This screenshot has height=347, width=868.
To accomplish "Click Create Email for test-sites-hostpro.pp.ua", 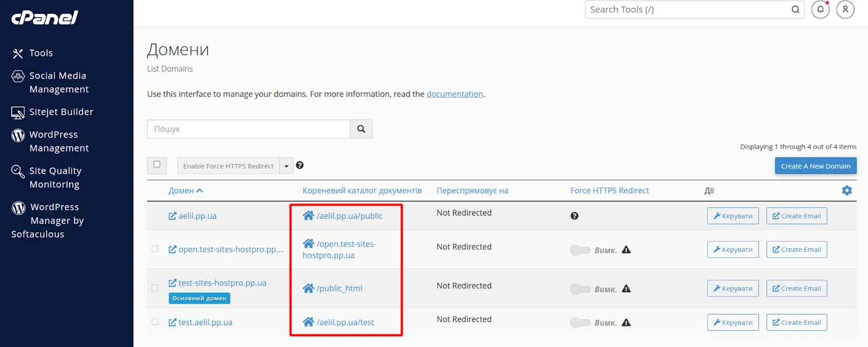I will point(797,289).
